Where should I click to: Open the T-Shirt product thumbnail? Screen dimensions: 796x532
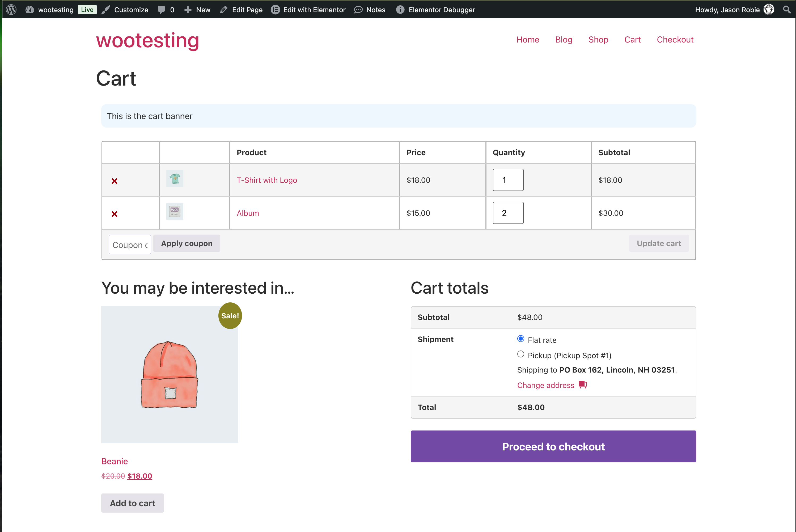(x=175, y=179)
